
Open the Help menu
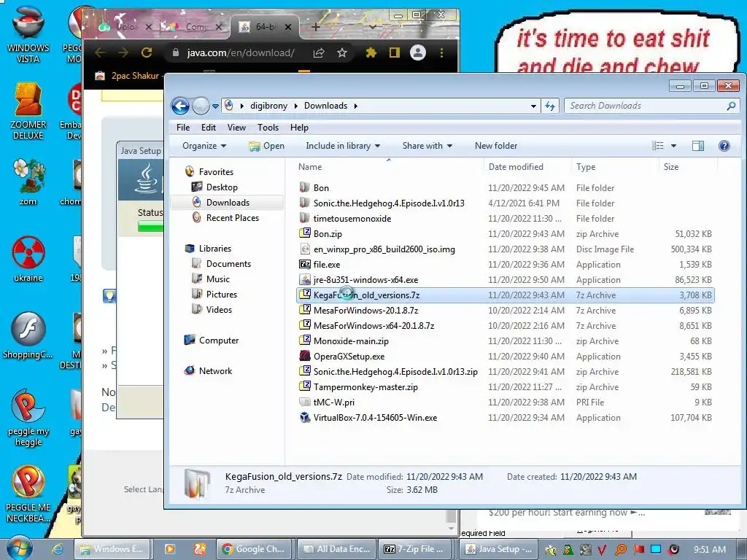coord(299,128)
